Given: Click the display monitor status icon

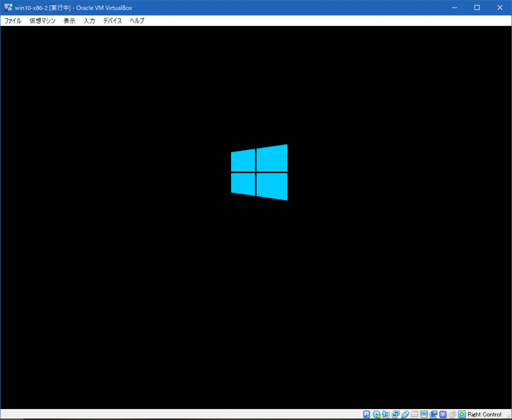Looking at the screenshot, I should (x=424, y=414).
